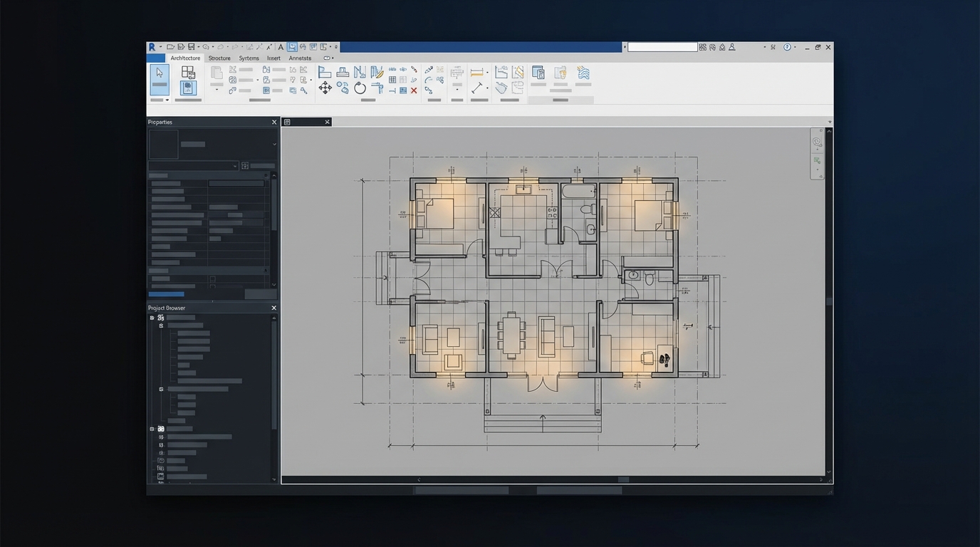
Task: Open the Revit application menu (R icon)
Action: (153, 47)
